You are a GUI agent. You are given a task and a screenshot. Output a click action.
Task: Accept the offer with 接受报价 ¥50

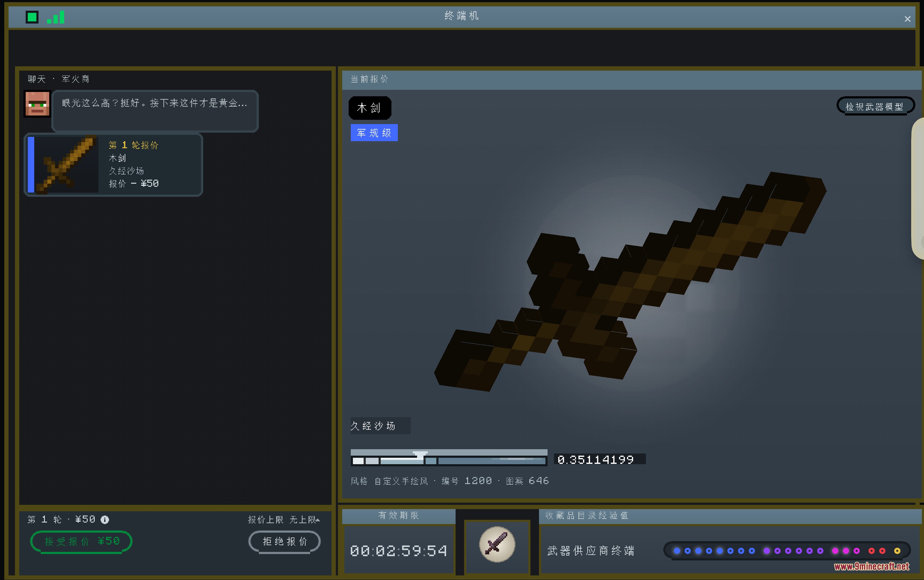point(81,541)
